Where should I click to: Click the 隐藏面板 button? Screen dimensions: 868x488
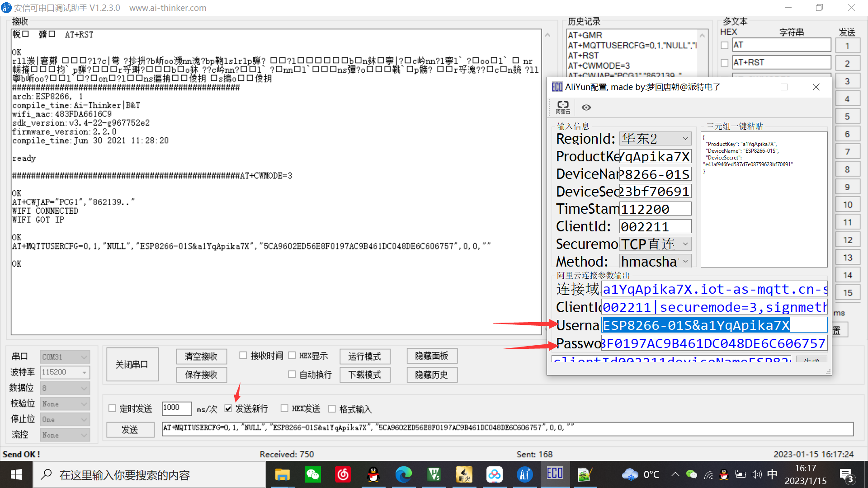click(x=432, y=356)
